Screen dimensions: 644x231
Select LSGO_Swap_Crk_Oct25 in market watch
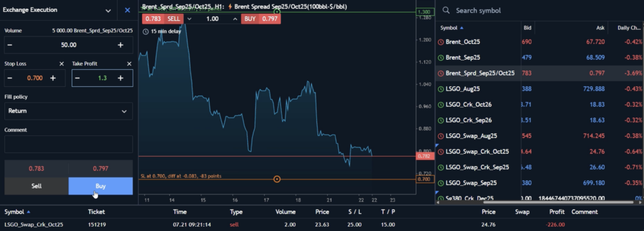tap(539, 152)
